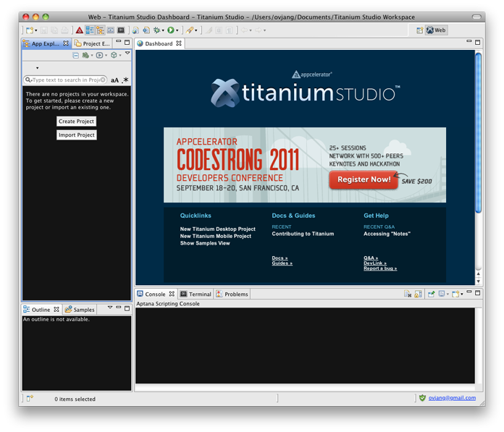Toggle the case sensitive aA search option
The image size is (504, 432).
(x=114, y=80)
